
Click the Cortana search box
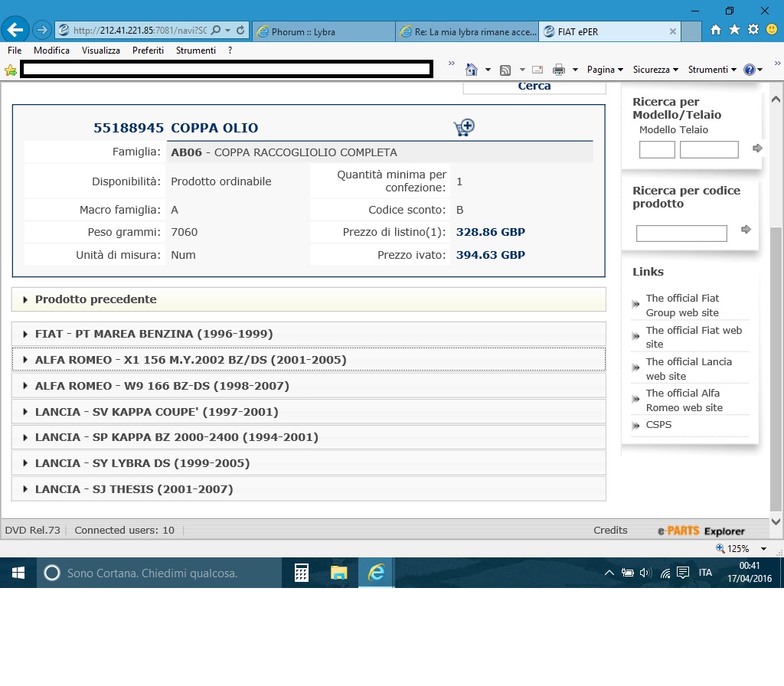(x=159, y=573)
